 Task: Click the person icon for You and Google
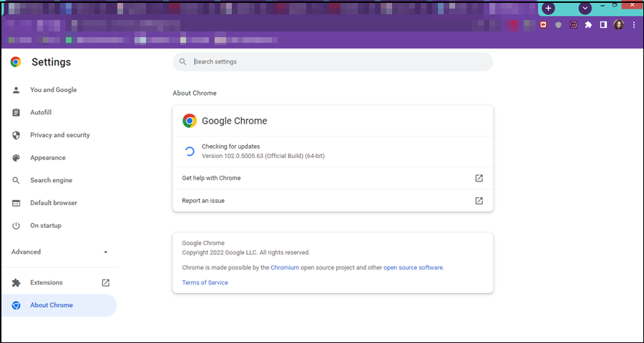point(16,90)
